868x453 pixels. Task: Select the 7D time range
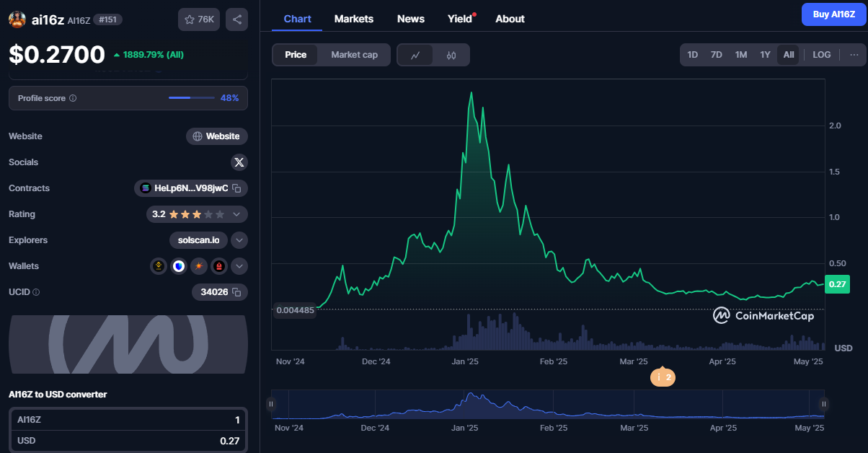tap(716, 55)
